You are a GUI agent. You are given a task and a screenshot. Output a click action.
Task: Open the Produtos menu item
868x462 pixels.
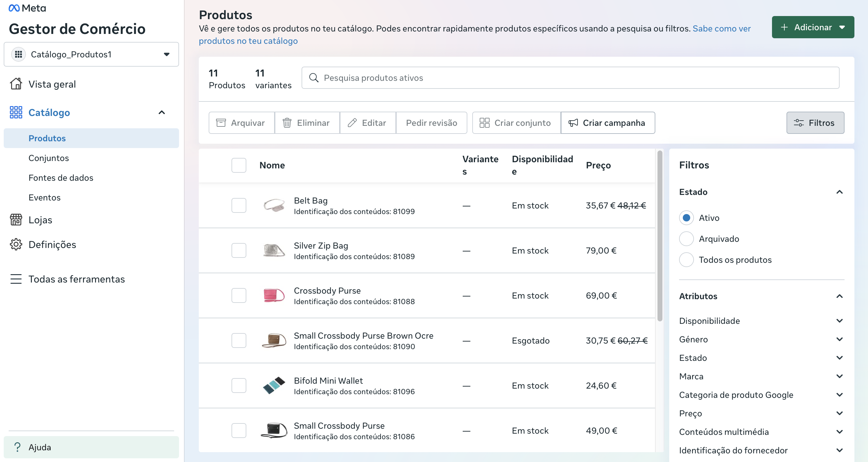pyautogui.click(x=91, y=138)
